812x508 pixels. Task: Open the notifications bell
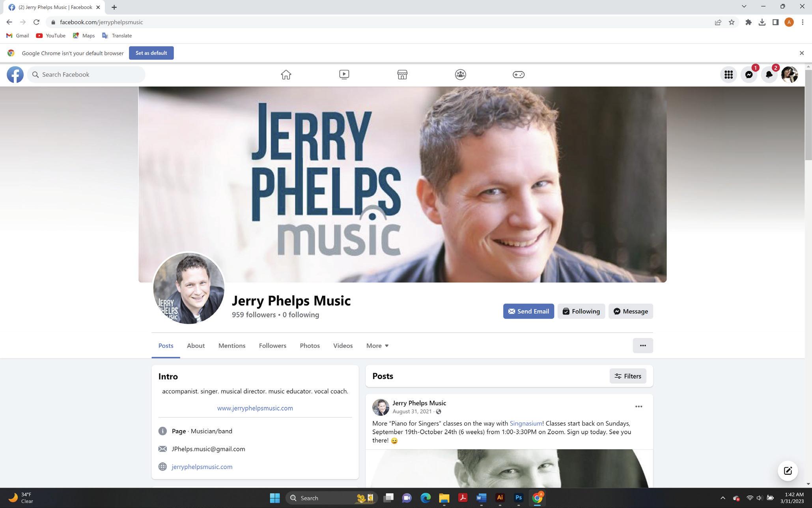(769, 75)
